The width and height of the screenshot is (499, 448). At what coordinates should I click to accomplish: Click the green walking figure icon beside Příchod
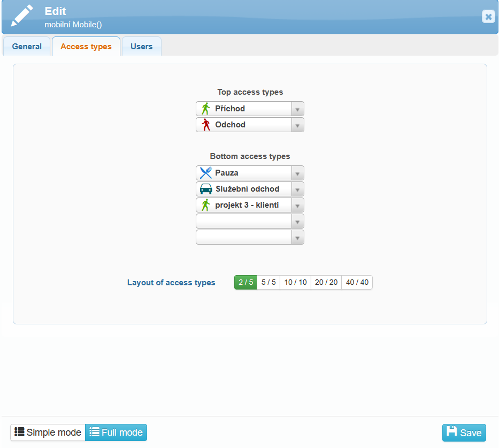[x=205, y=109]
